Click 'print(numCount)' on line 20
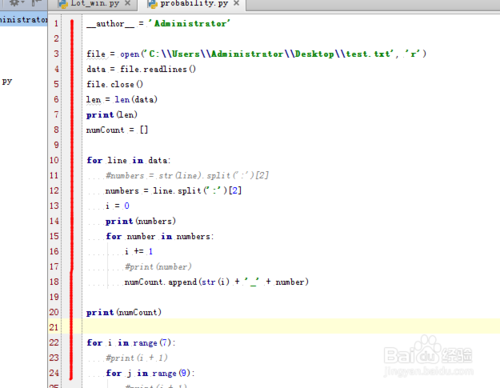Screen dimensions: 500x388 pos(124,312)
